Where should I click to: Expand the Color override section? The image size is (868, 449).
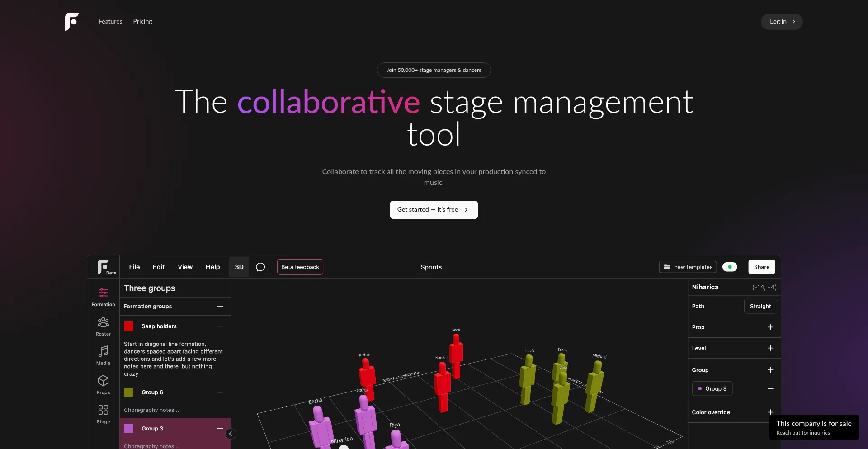coord(770,412)
